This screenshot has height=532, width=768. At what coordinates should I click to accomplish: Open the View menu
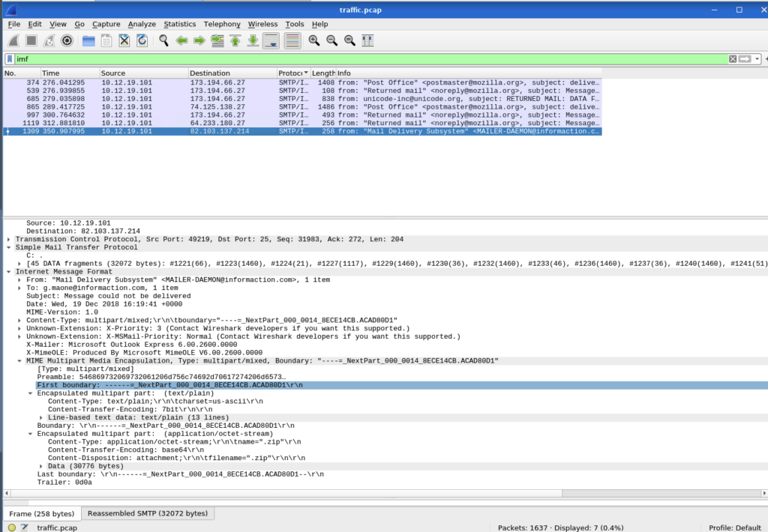coord(58,24)
